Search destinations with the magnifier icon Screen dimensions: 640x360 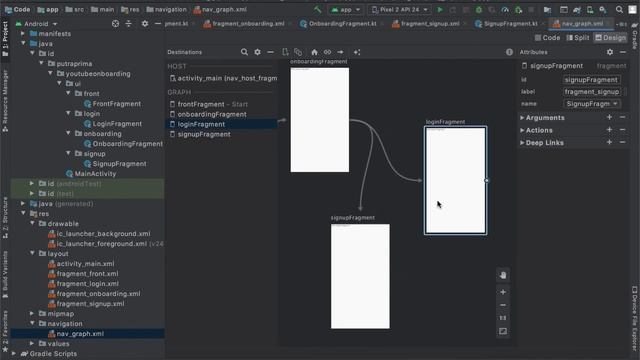pyautogui.click(x=244, y=52)
